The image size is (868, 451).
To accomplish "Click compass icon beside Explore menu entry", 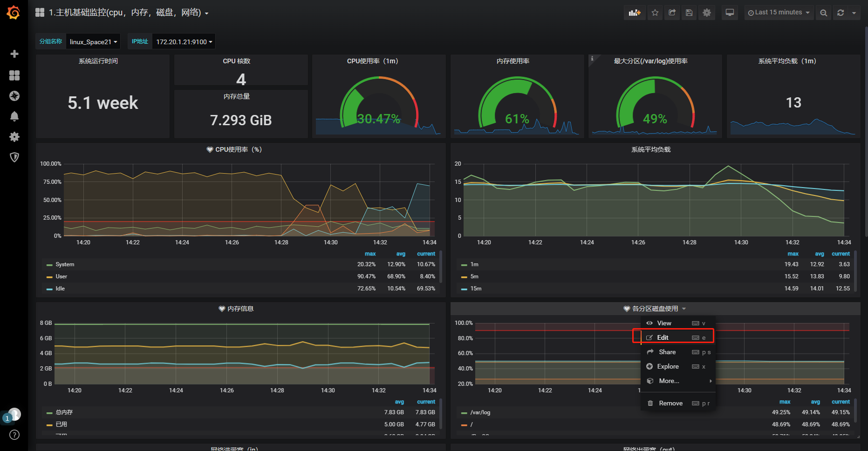I will (649, 366).
